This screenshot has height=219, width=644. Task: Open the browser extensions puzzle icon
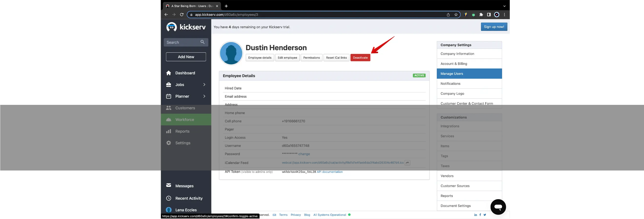point(481,14)
